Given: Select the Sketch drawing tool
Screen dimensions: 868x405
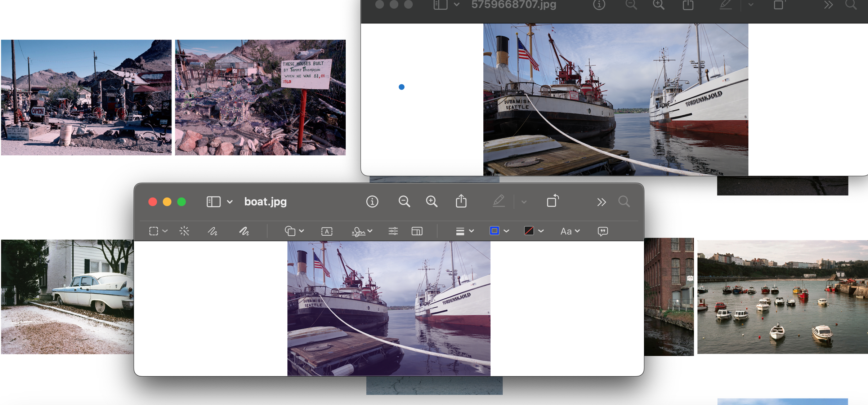Looking at the screenshot, I should tap(212, 231).
